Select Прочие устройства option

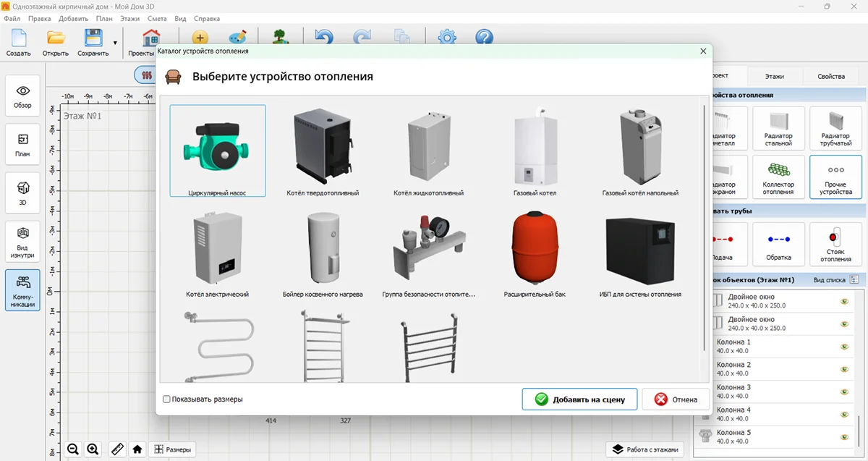pyautogui.click(x=835, y=177)
